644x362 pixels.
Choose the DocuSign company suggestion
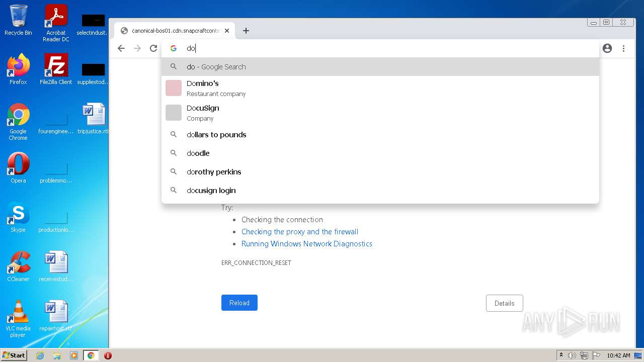(x=380, y=113)
